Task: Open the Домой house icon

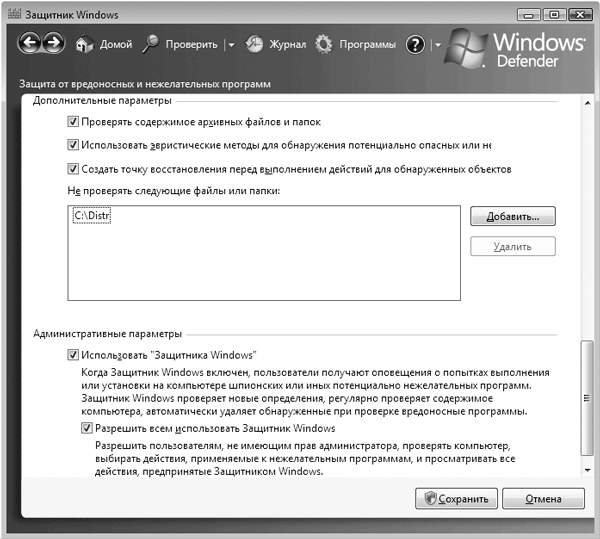Action: [84, 44]
